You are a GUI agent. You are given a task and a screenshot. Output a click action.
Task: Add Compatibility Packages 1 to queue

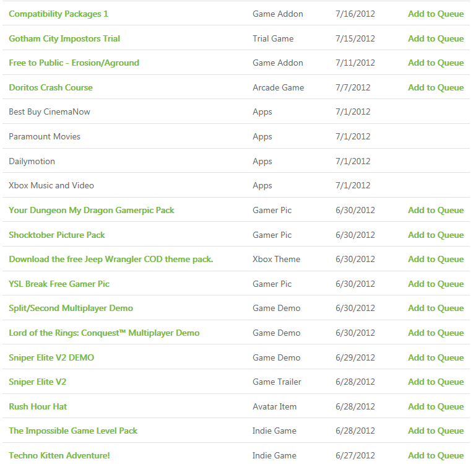(x=436, y=14)
